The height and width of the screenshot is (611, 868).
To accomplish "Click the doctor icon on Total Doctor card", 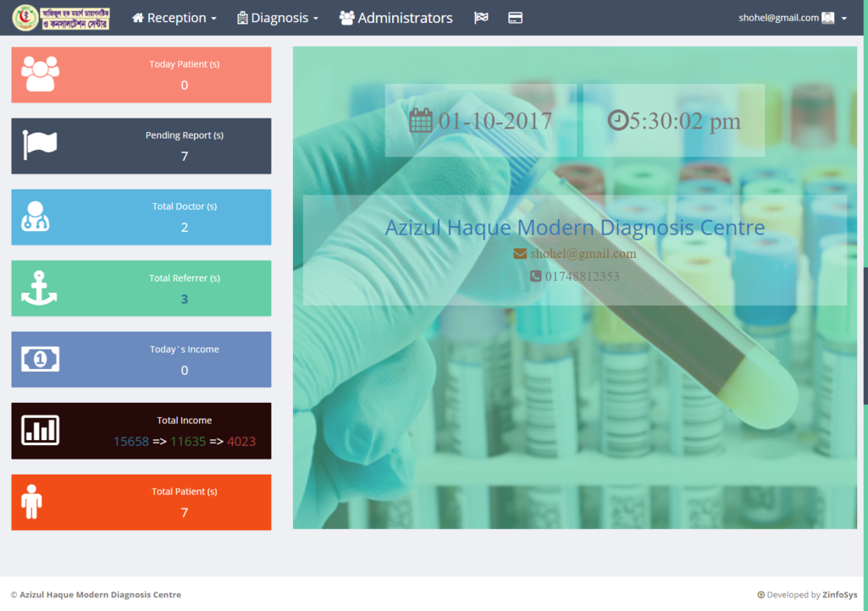I will tap(35, 217).
